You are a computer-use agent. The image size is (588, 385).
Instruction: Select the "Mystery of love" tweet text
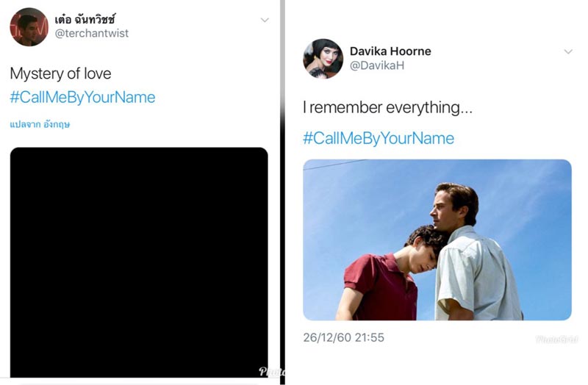[60, 73]
